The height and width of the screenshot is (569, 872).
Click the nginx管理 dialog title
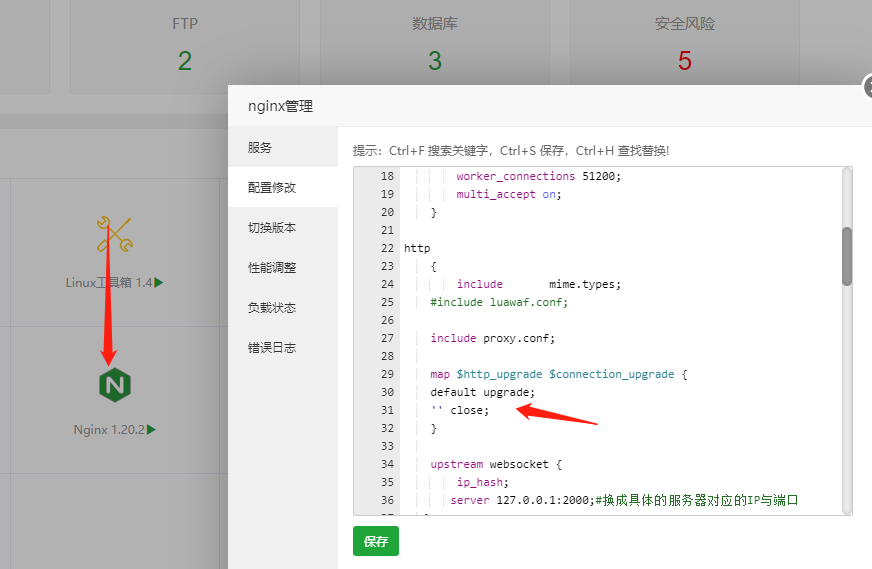[280, 106]
